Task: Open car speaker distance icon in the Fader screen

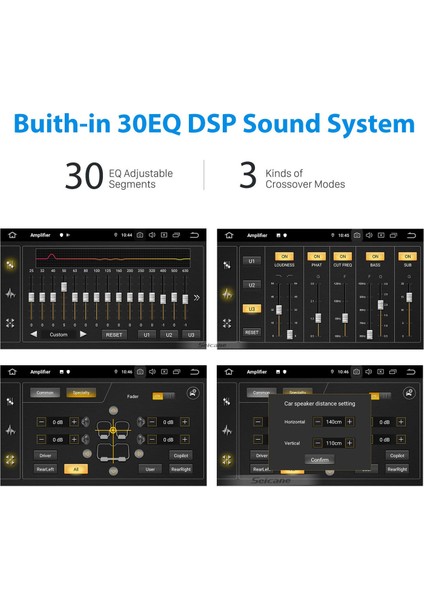Action: (x=193, y=393)
